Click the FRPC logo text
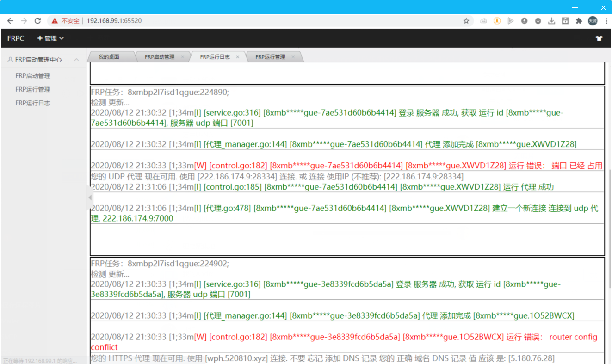The width and height of the screenshot is (612, 364). pos(16,38)
